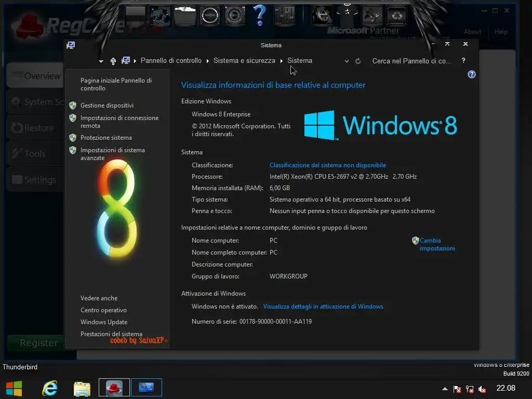Open Centro operativo link
This screenshot has width=532, height=399.
pos(103,310)
